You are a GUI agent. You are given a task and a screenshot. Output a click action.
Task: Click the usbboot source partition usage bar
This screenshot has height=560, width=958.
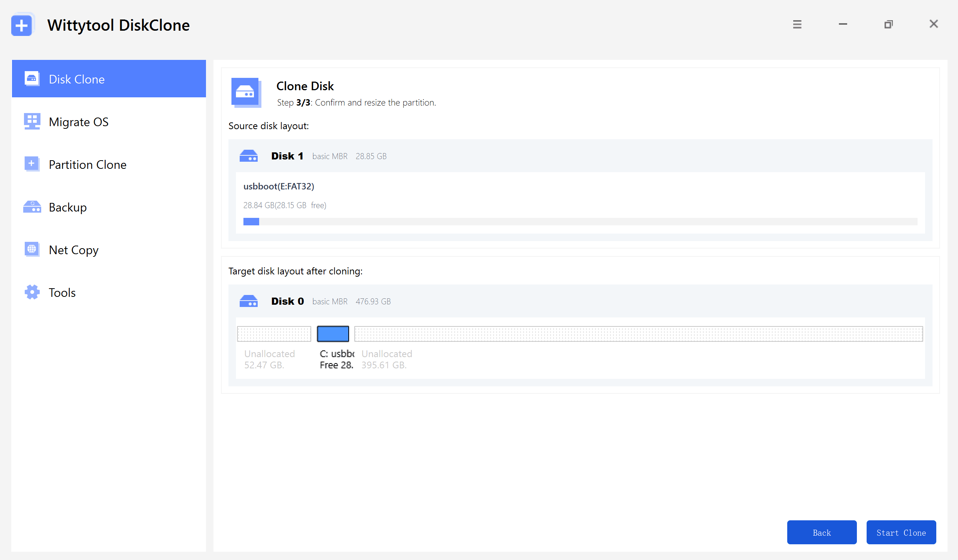tap(580, 222)
